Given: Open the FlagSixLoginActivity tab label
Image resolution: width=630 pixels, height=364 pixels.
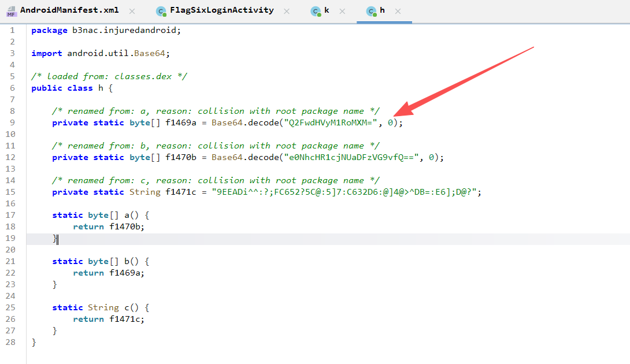Looking at the screenshot, I should (x=221, y=10).
